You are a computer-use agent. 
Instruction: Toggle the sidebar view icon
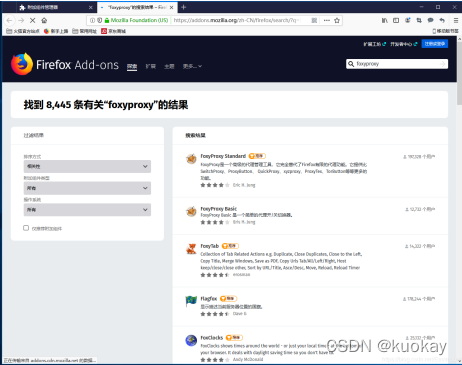396,20
